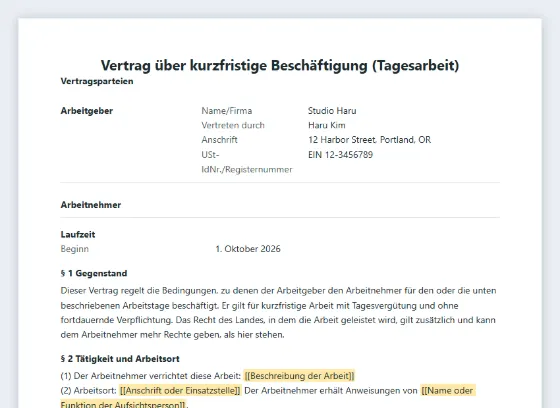This screenshot has width=560, height=408.
Task: Select the 'Vertragsparteien' heading
Action: (x=97, y=81)
